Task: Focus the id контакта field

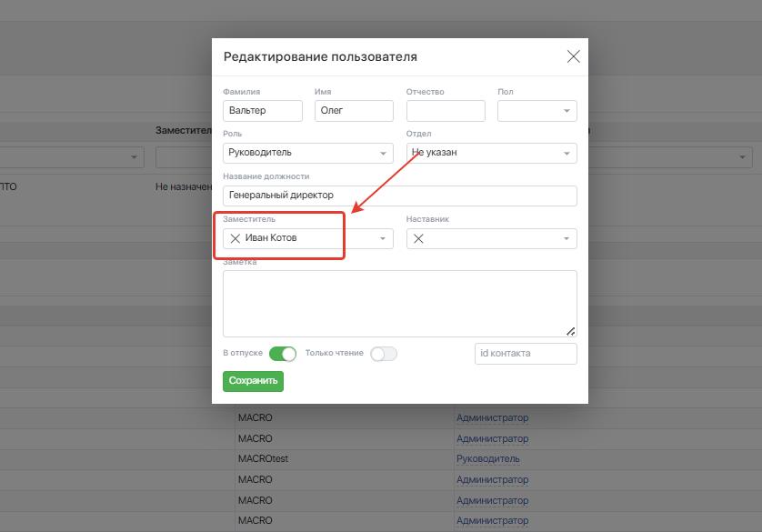Action: tap(526, 354)
